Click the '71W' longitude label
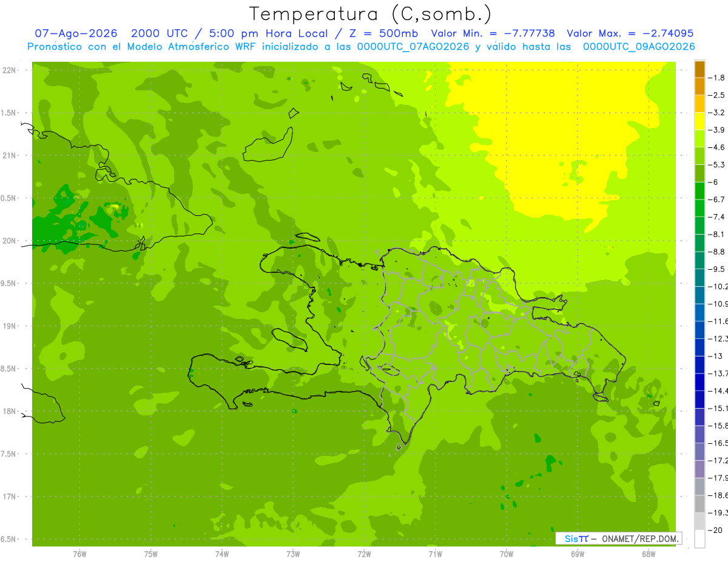The width and height of the screenshot is (728, 562). coord(435,554)
